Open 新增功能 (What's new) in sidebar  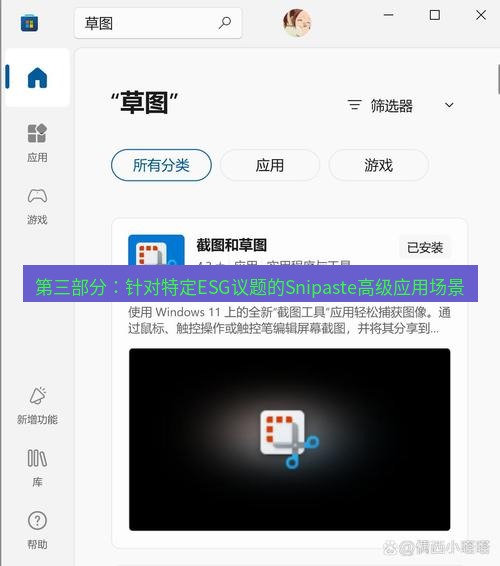[37, 406]
